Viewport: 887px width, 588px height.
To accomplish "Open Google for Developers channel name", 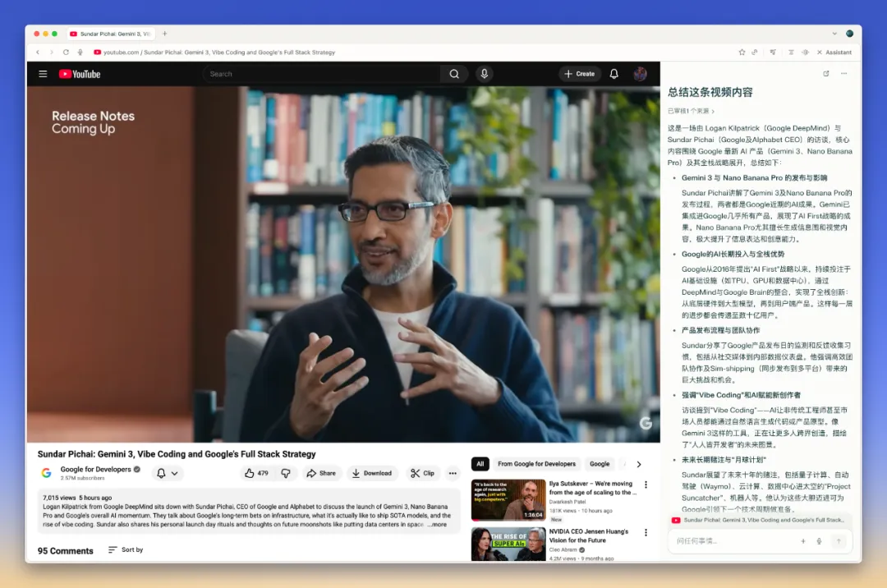I will pos(95,469).
